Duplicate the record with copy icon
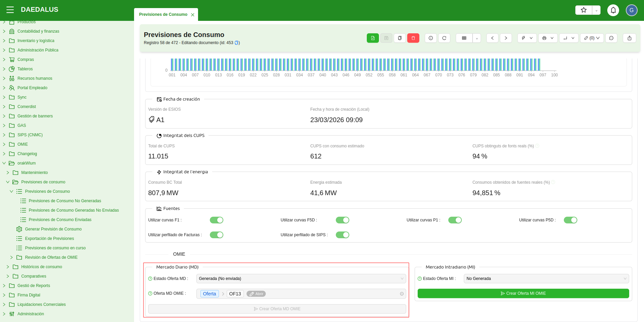644x322 pixels. (x=399, y=38)
